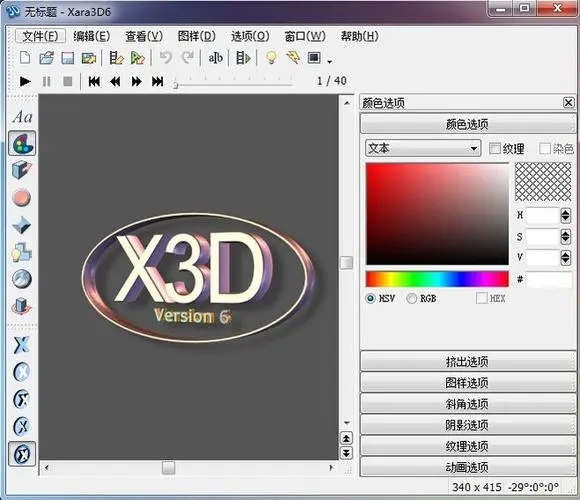Select the shadow light bulb tool

(x=21, y=252)
